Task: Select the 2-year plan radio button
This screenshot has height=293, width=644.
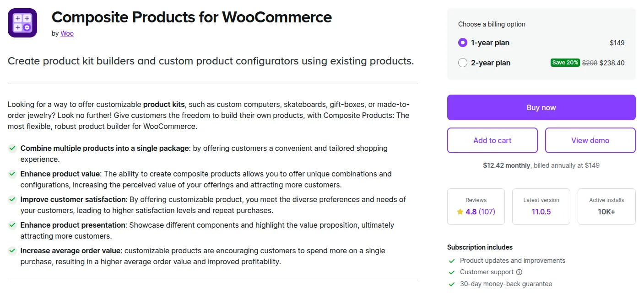Action: click(x=463, y=63)
